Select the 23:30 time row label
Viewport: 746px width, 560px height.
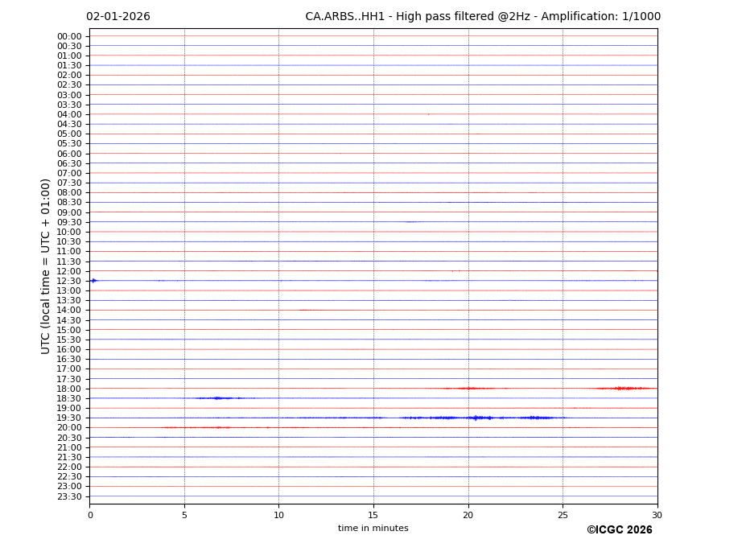tap(68, 496)
